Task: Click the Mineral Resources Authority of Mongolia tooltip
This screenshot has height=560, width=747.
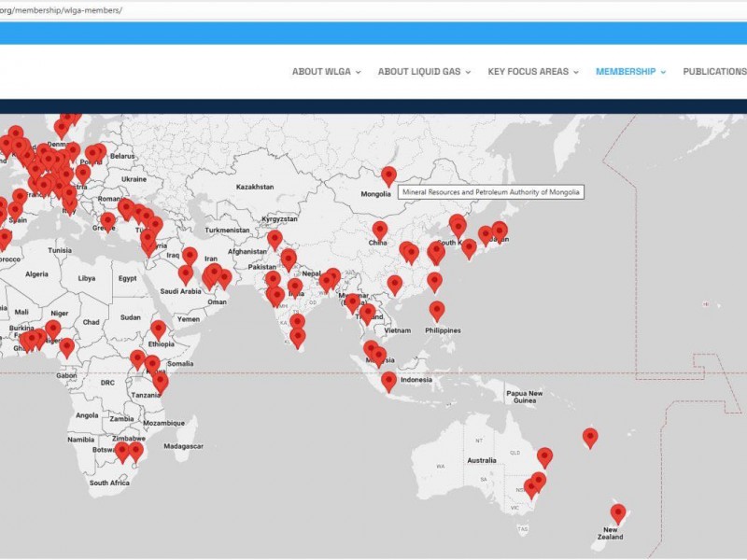Action: point(491,192)
